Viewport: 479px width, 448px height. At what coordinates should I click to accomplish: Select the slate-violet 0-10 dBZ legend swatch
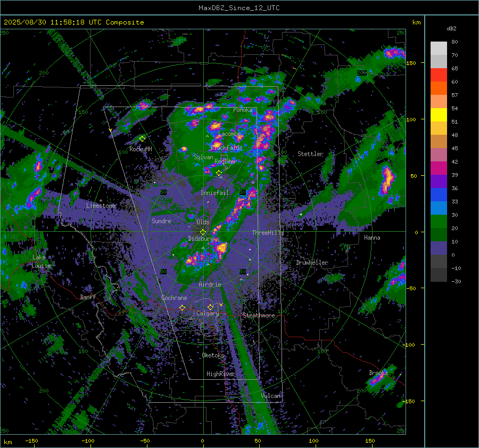pyautogui.click(x=439, y=248)
